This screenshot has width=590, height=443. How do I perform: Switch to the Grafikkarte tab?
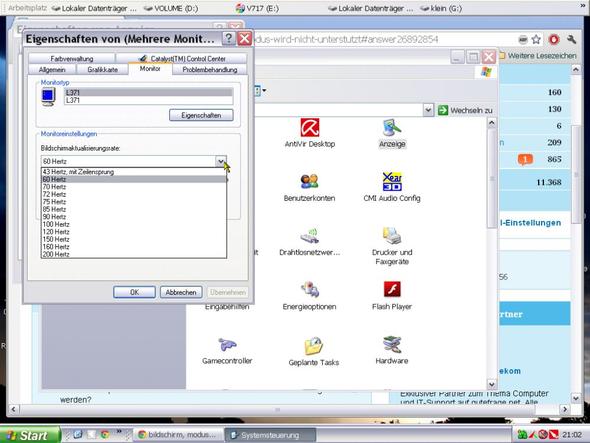pyautogui.click(x=102, y=70)
